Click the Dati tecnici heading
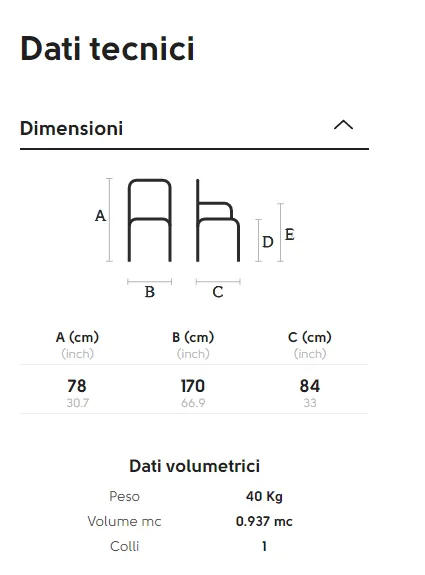Viewport: 425px width, 575px height. click(x=107, y=48)
